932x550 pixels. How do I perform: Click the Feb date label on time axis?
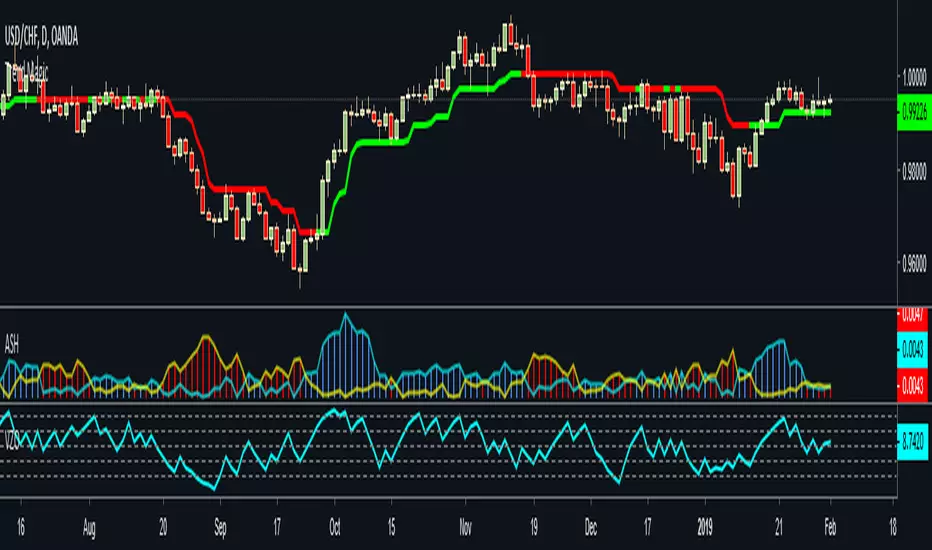click(x=830, y=527)
